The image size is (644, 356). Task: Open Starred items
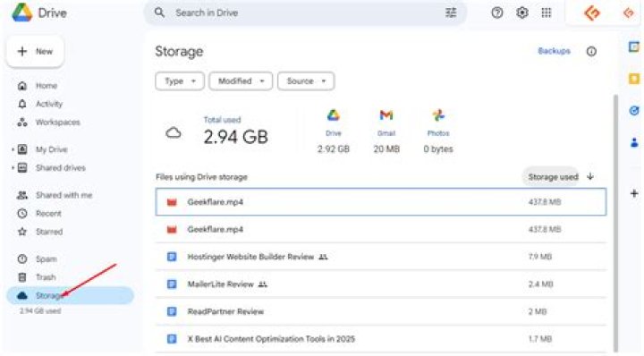coord(49,232)
